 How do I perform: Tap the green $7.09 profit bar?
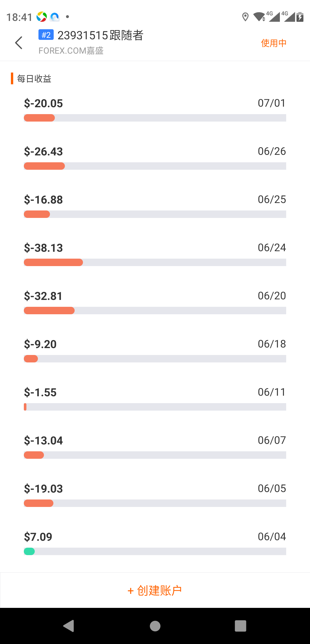click(29, 551)
